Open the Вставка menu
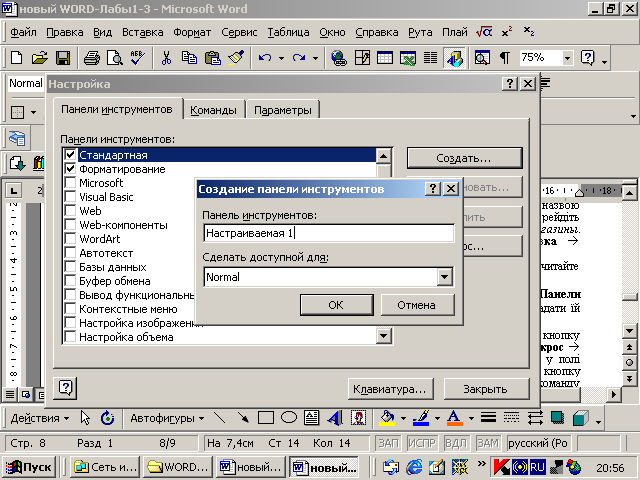 (142, 32)
